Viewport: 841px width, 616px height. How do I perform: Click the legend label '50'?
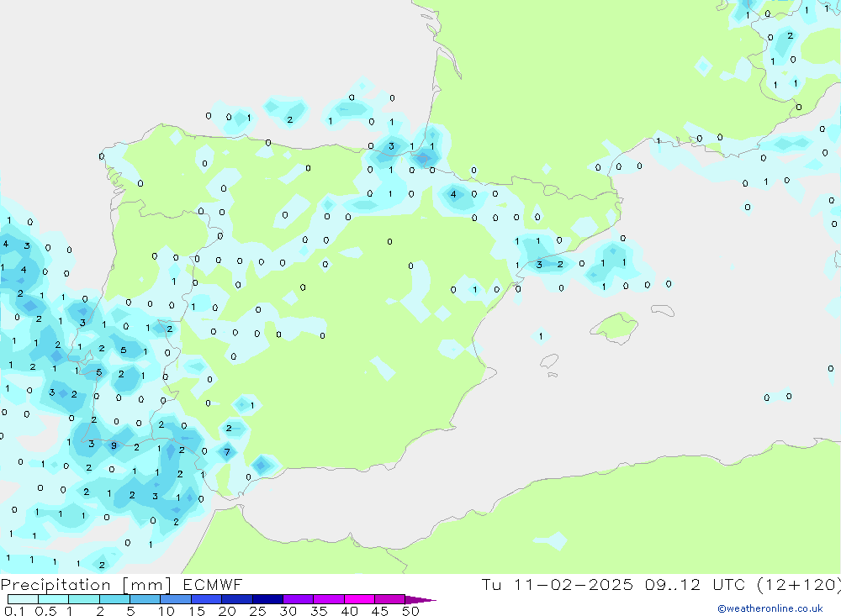pos(410,611)
